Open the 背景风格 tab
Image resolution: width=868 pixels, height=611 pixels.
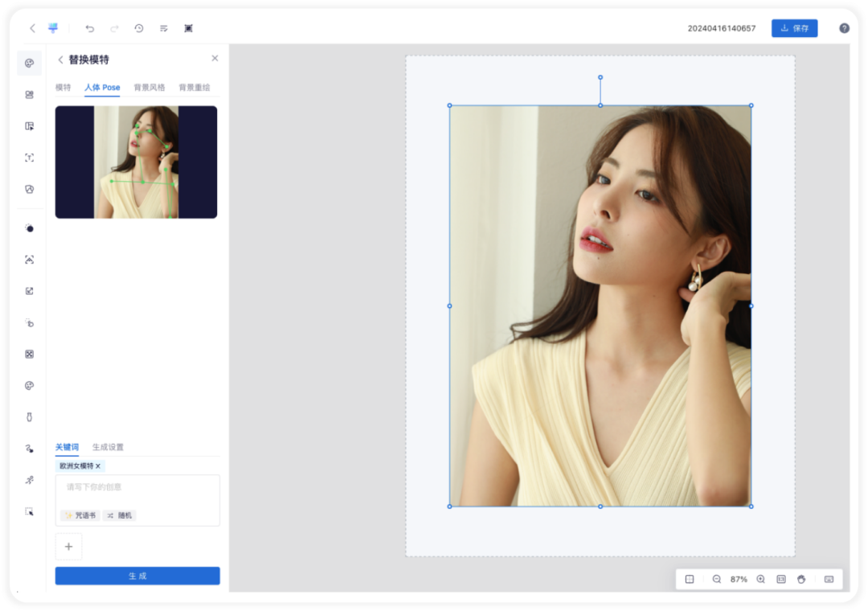149,88
